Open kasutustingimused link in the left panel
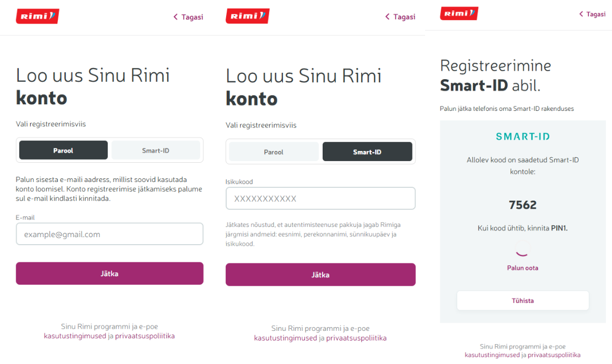 pyautogui.click(x=75, y=336)
